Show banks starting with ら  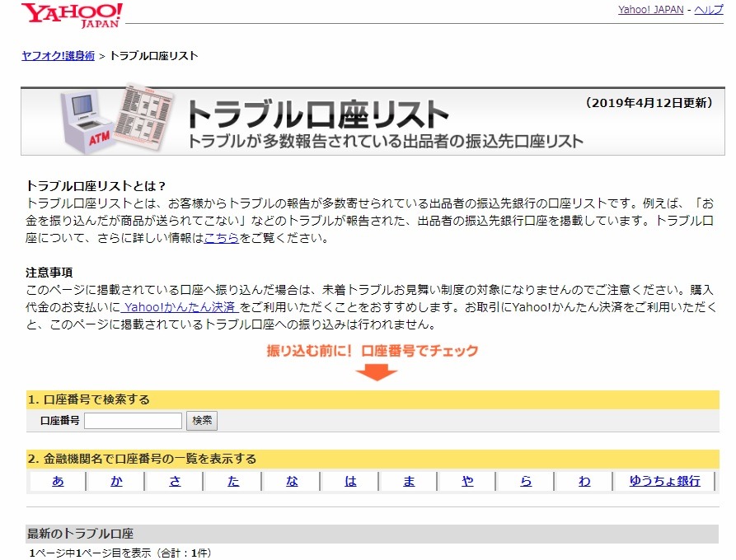tap(526, 481)
